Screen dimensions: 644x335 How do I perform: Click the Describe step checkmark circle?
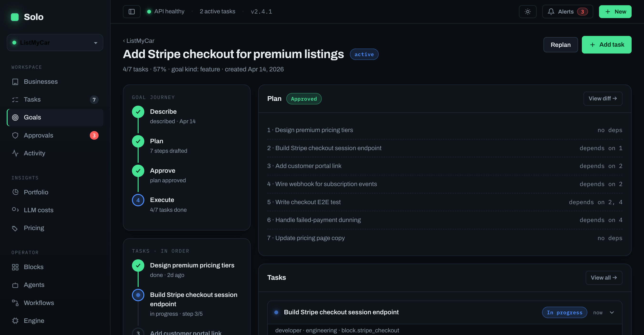pyautogui.click(x=138, y=112)
